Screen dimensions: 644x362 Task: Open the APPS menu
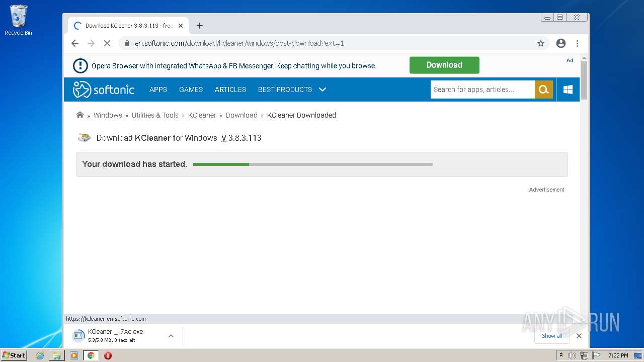pos(158,89)
